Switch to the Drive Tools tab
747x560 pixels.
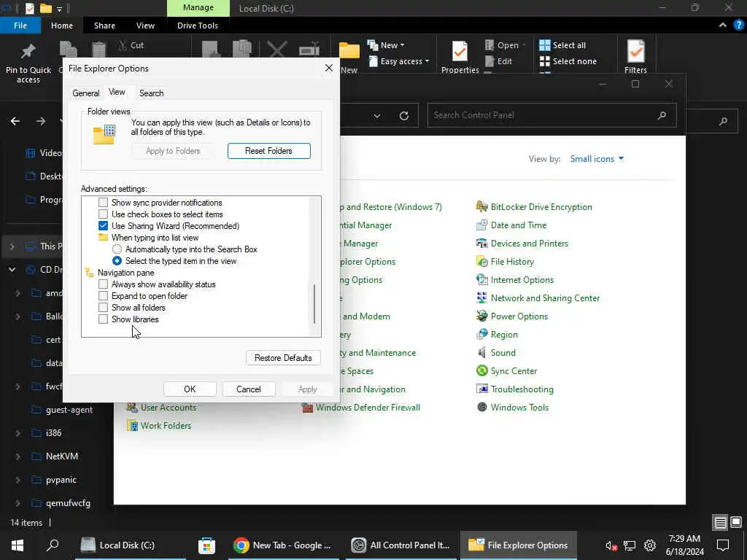(197, 26)
